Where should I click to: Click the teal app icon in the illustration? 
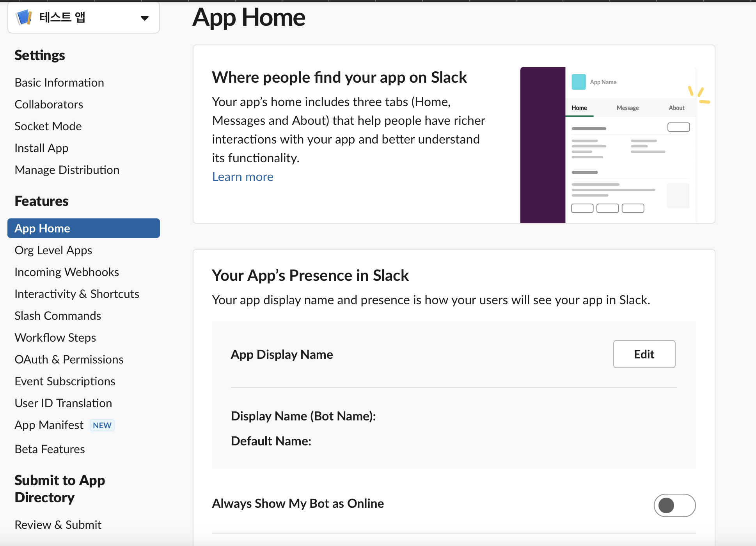pyautogui.click(x=578, y=82)
